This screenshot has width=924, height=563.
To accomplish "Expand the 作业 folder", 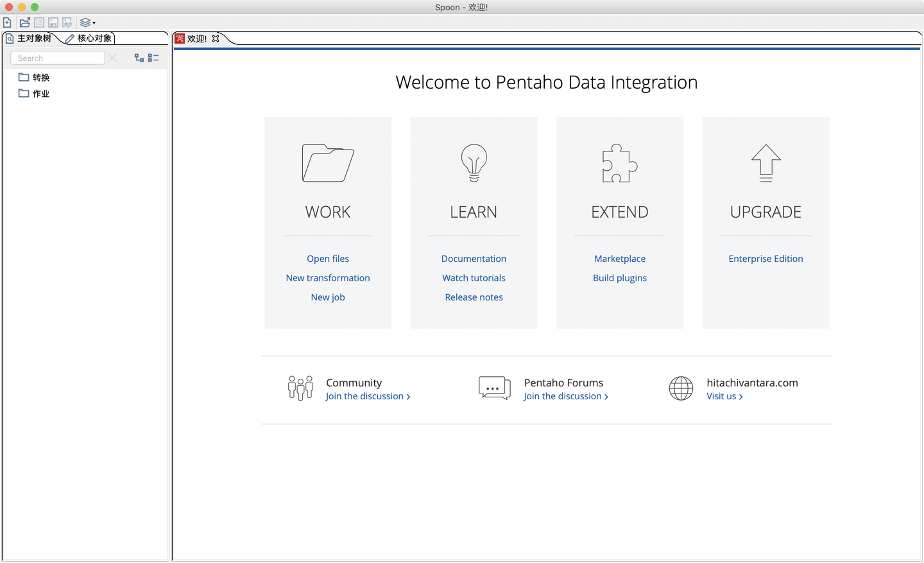I will pos(40,94).
